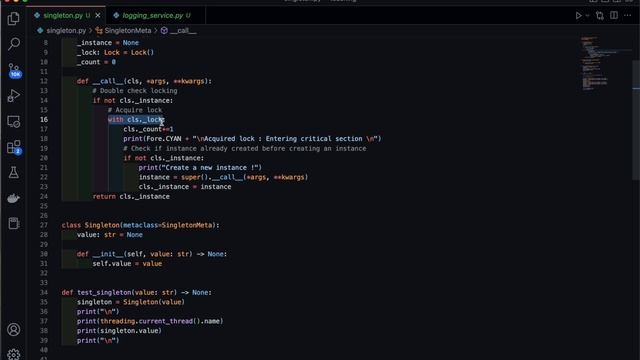This screenshot has width=640, height=360.
Task: Click the 'print(threading.current_thread().name)' line
Action: tap(150, 321)
